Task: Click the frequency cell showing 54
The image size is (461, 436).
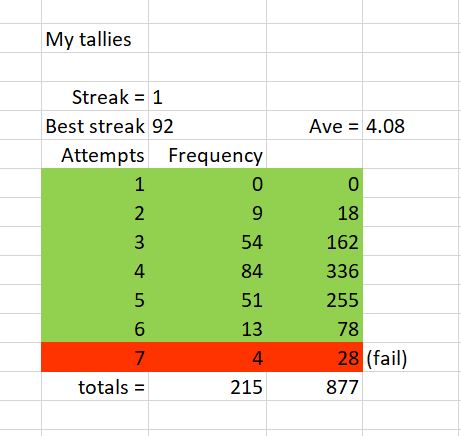Action: click(x=207, y=241)
